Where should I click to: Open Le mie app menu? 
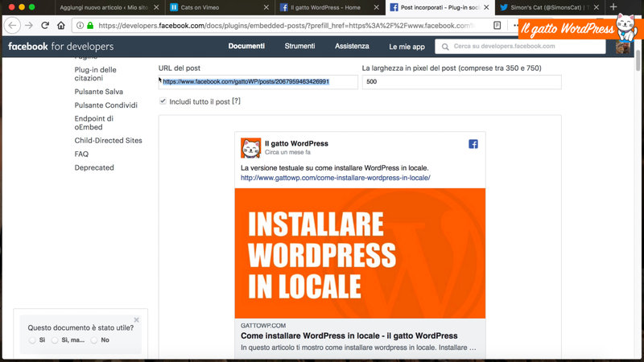(x=407, y=47)
